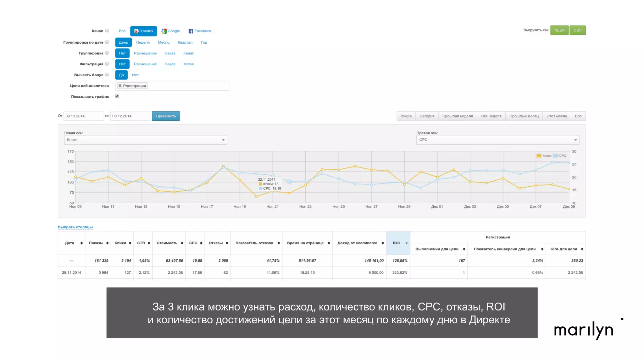This screenshot has height=362, width=644.
Task: Click help icon beside Группировка по дате
Action: pyautogui.click(x=107, y=42)
